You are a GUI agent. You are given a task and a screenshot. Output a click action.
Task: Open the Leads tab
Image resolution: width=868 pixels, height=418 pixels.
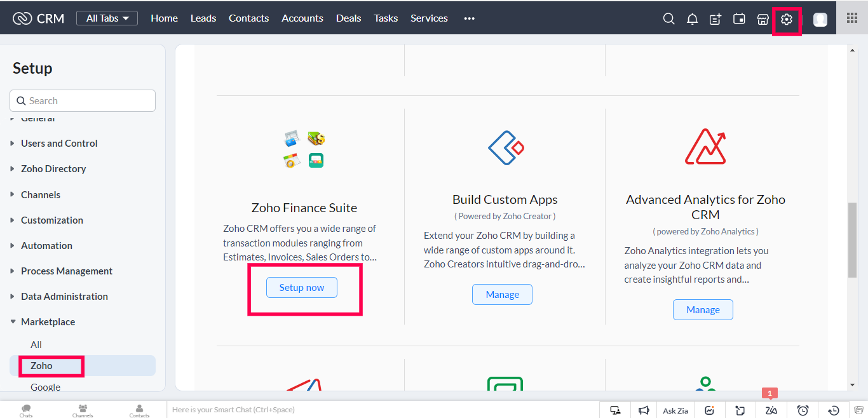[x=203, y=18]
